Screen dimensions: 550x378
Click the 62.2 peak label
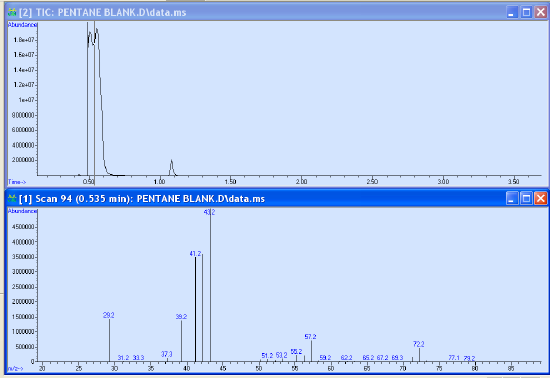point(347,358)
